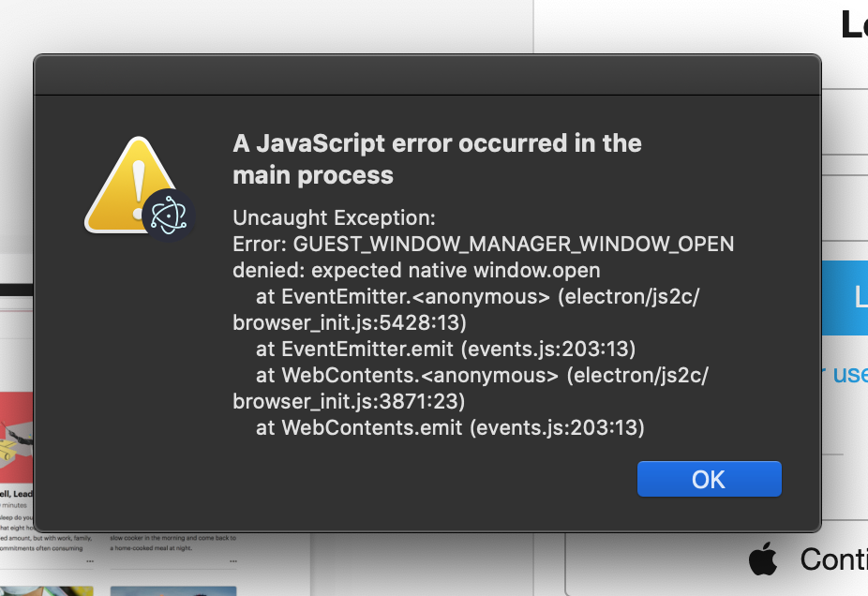
Task: Open the blue image thumbnail at bottom
Action: (x=173, y=591)
